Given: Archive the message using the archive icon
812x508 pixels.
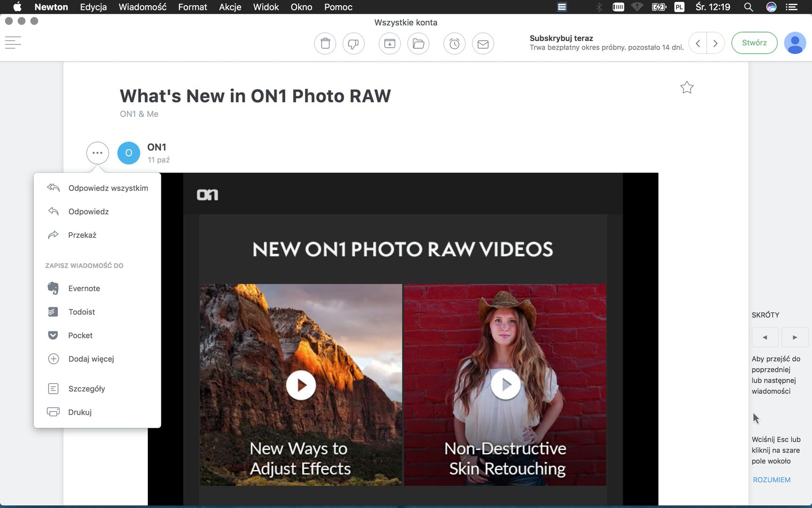Looking at the screenshot, I should (389, 43).
